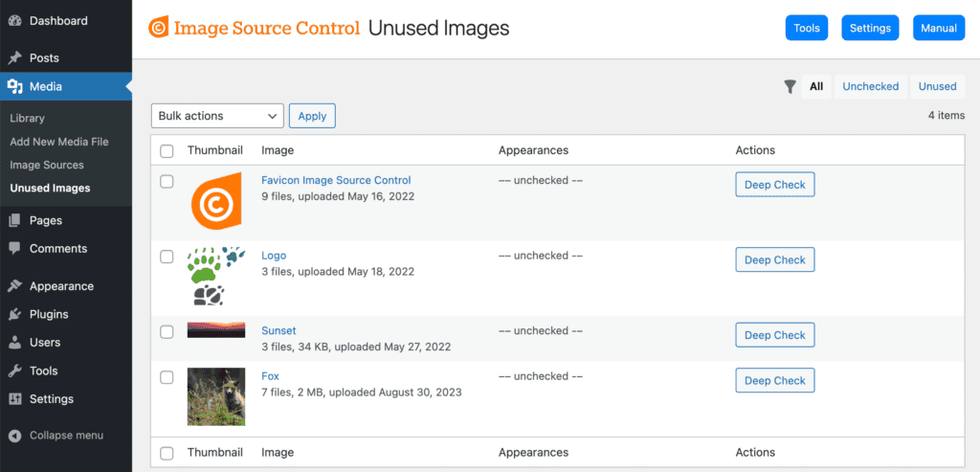Click the blue Tools button in the header

click(x=807, y=28)
